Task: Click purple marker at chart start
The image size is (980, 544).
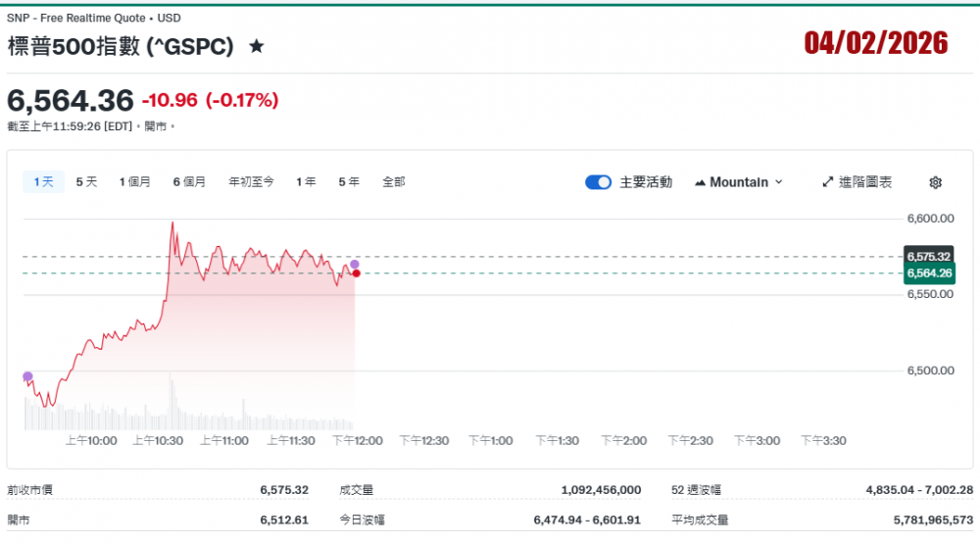Action: point(27,376)
